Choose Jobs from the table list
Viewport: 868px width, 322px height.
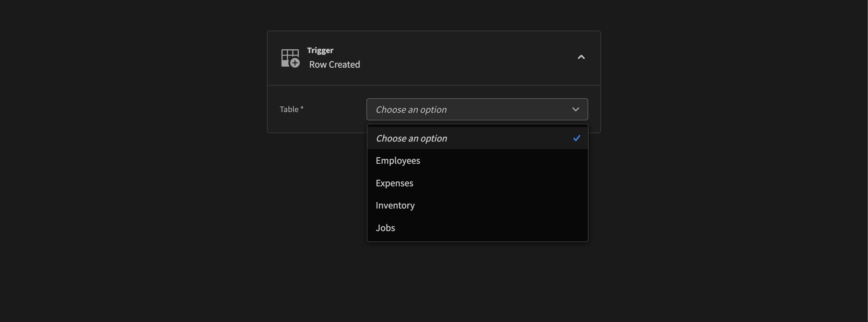click(477, 228)
